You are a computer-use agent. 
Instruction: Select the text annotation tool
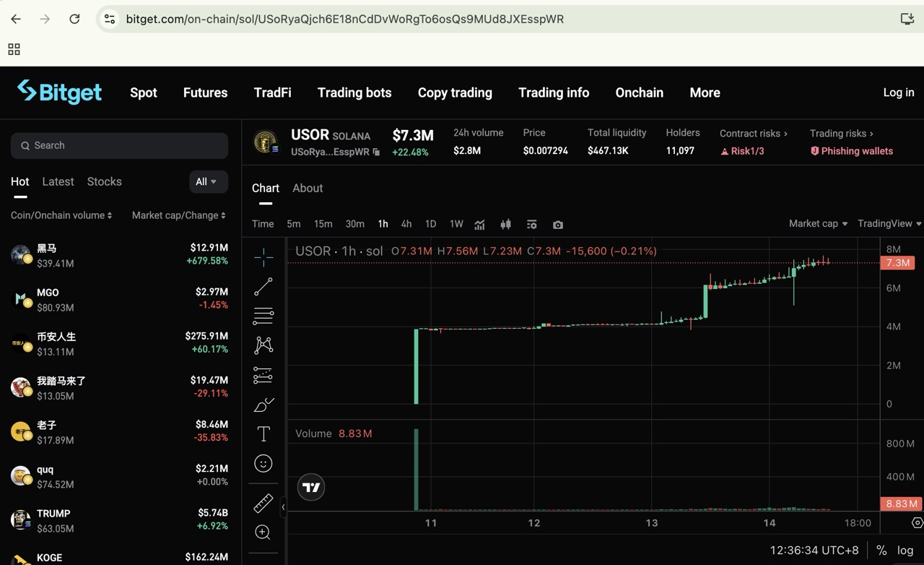[263, 434]
